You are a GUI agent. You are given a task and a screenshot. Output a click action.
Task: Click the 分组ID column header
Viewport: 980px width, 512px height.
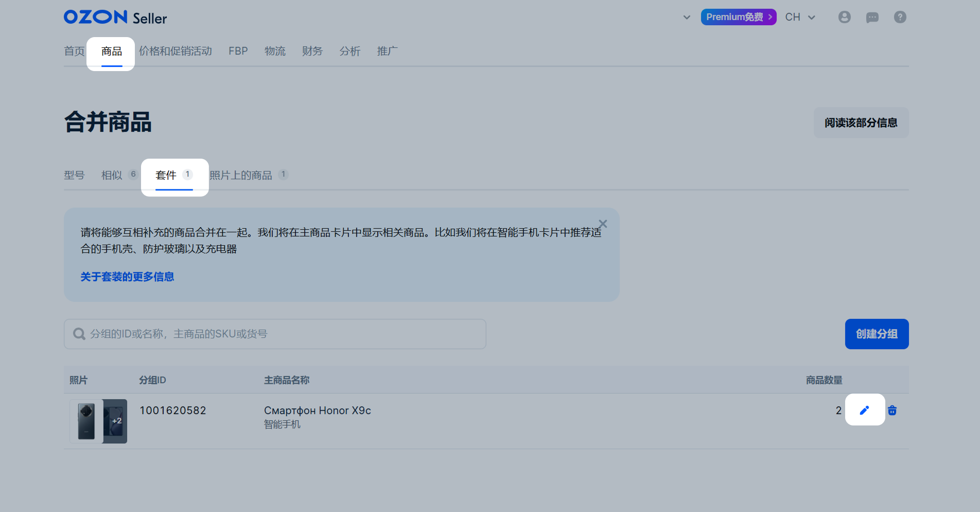152,380
